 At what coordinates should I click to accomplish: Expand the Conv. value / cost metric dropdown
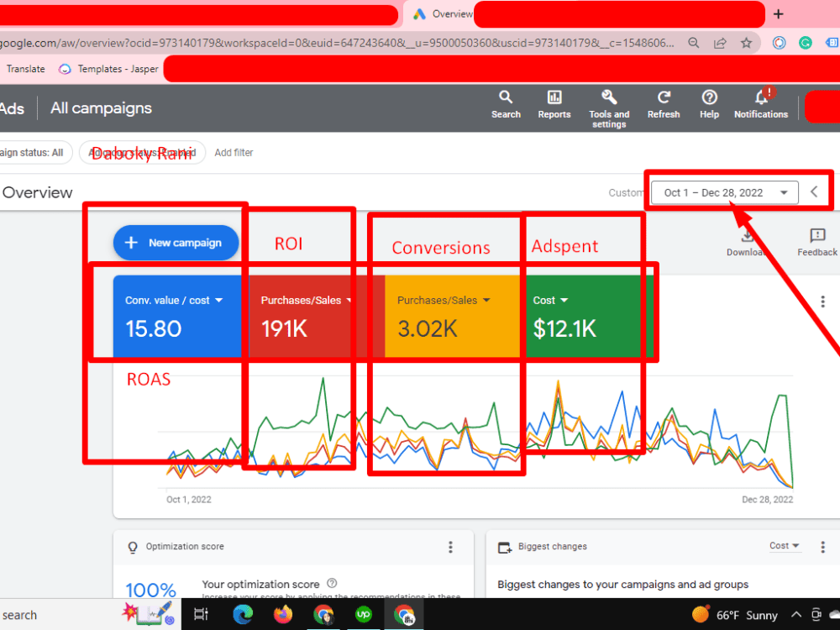pos(218,301)
